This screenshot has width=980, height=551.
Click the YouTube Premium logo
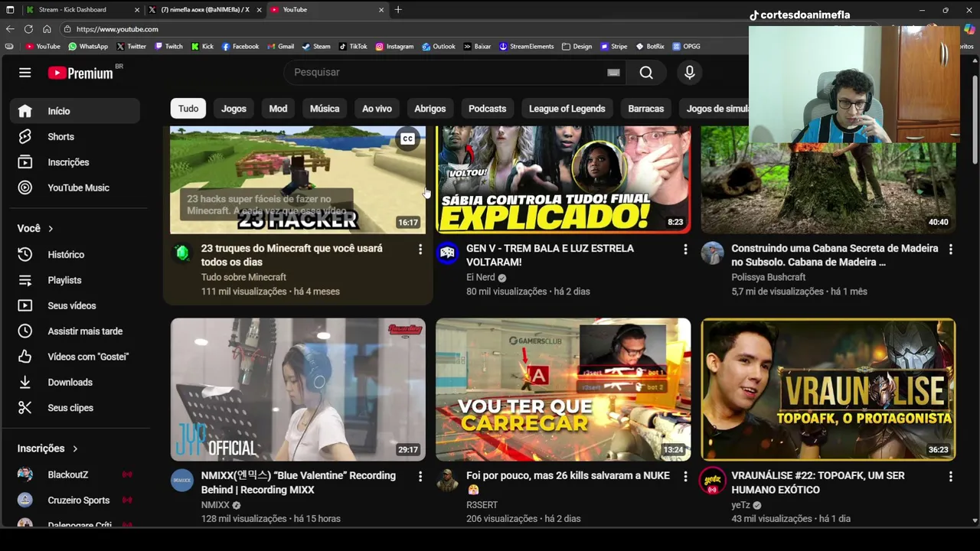click(80, 73)
